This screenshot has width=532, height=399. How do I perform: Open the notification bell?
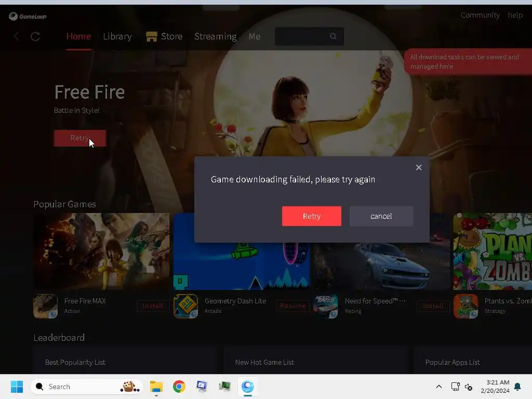tap(517, 387)
